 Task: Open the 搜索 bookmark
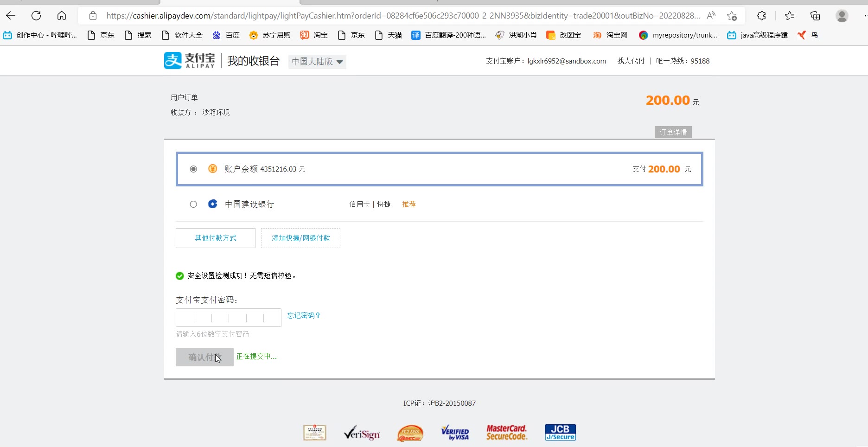click(138, 35)
